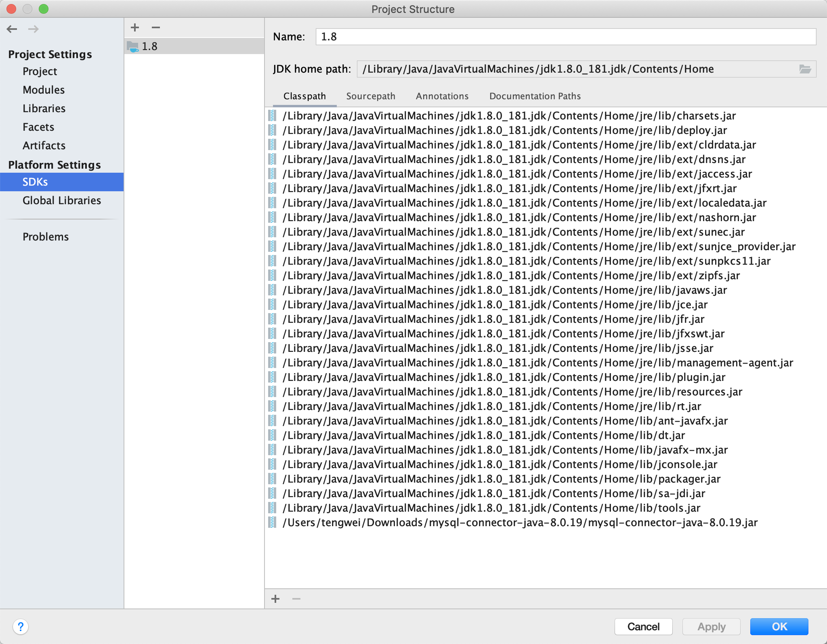827x644 pixels.
Task: Click the remove SDK minus icon
Action: pos(156,27)
